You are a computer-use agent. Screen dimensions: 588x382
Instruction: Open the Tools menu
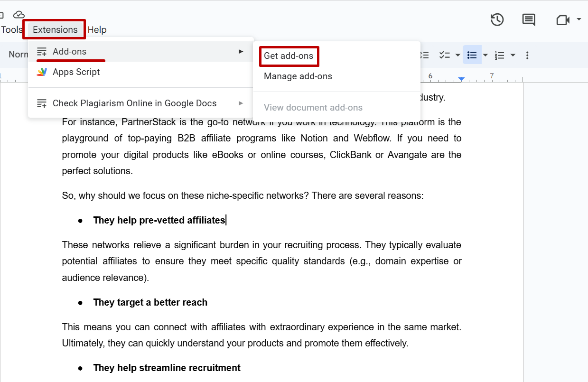pyautogui.click(x=11, y=29)
